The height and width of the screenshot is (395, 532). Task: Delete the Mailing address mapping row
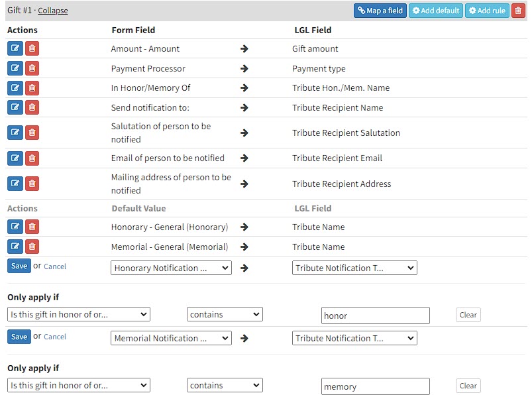coord(32,184)
